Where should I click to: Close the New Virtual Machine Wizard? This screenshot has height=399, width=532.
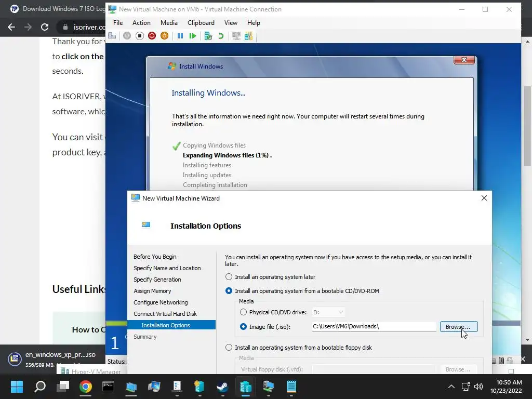coord(484,198)
